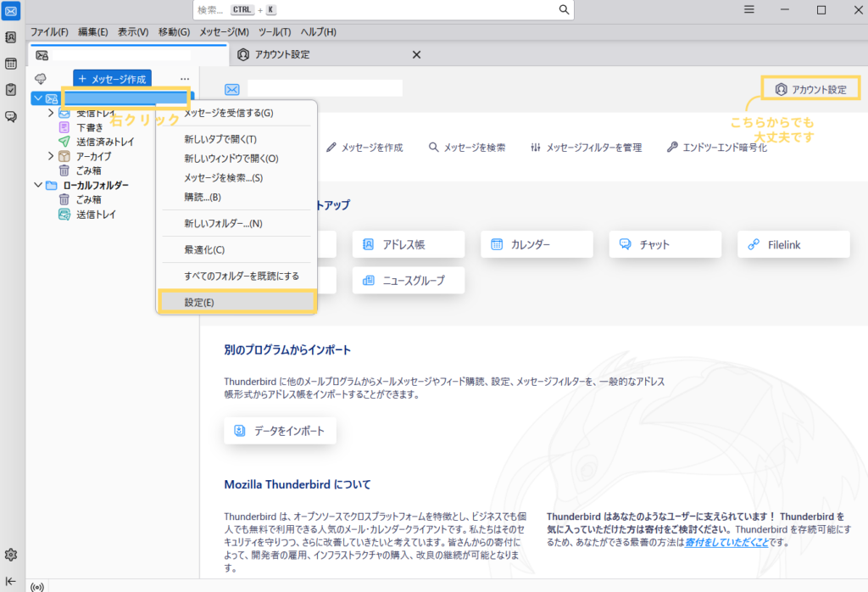Click the アカウント設定 button
This screenshot has height=592, width=868.
(810, 88)
